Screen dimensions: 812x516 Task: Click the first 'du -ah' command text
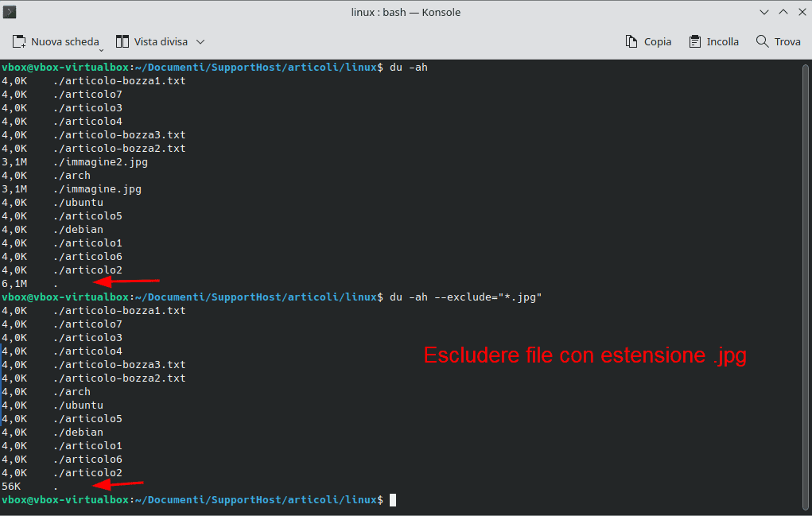(x=409, y=68)
